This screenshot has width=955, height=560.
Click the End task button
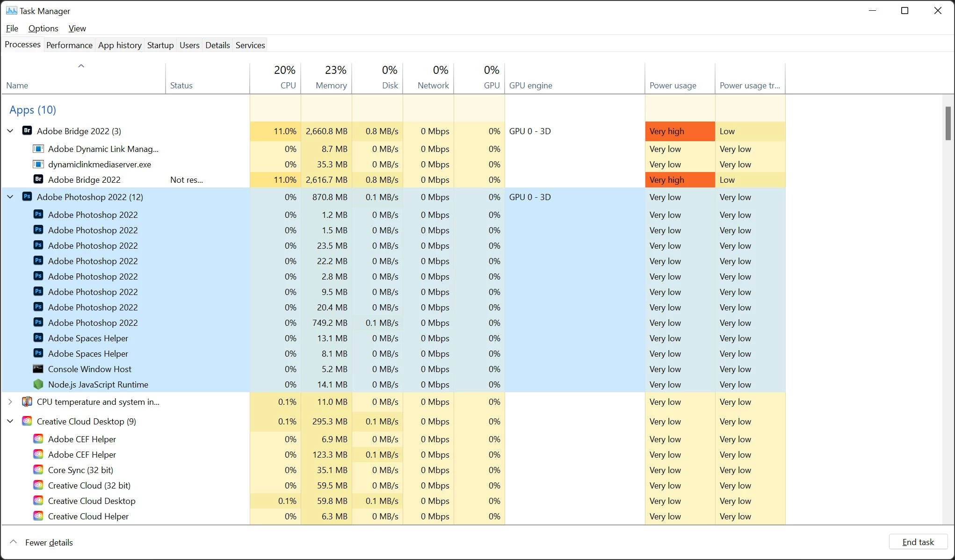pyautogui.click(x=918, y=542)
